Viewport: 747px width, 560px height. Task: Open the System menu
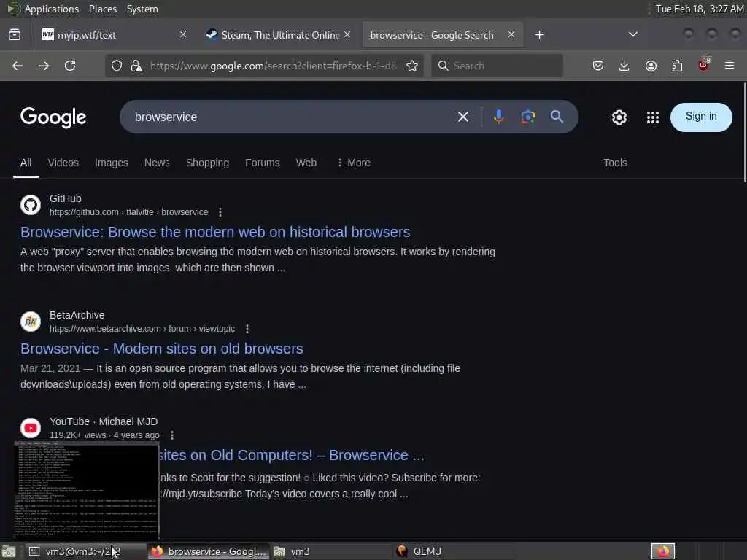[142, 9]
